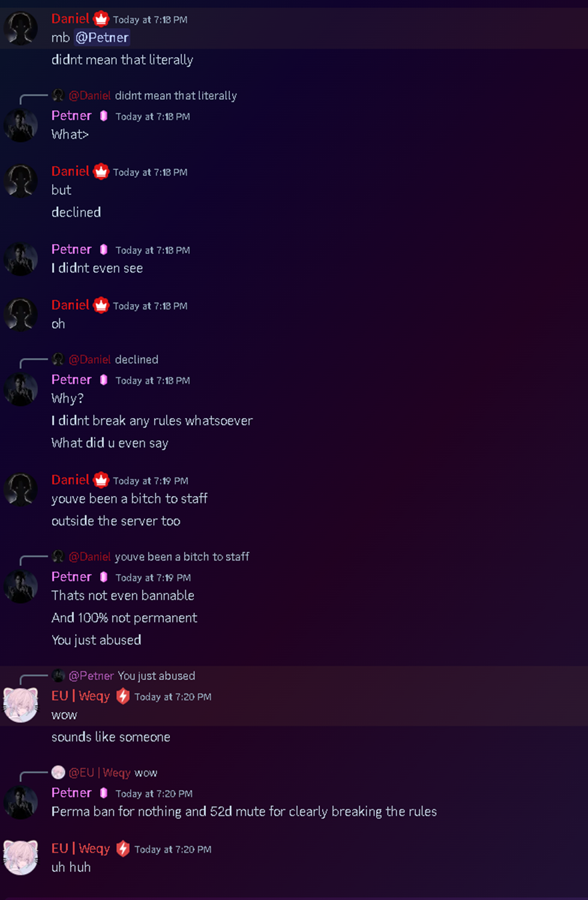588x900 pixels.
Task: Click small reply avatar beside '@Daniel declined'
Action: tap(59, 359)
